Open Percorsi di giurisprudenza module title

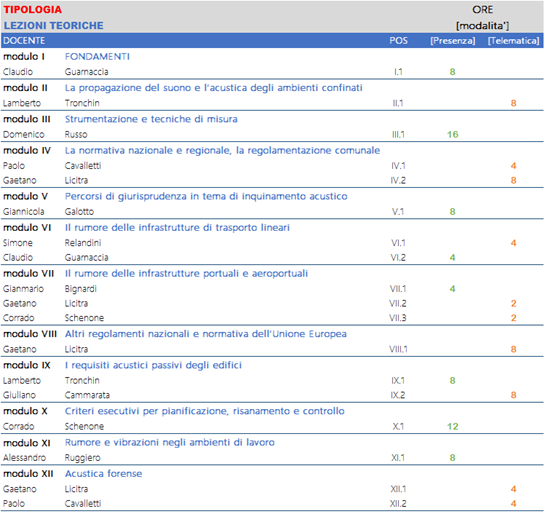(x=206, y=196)
